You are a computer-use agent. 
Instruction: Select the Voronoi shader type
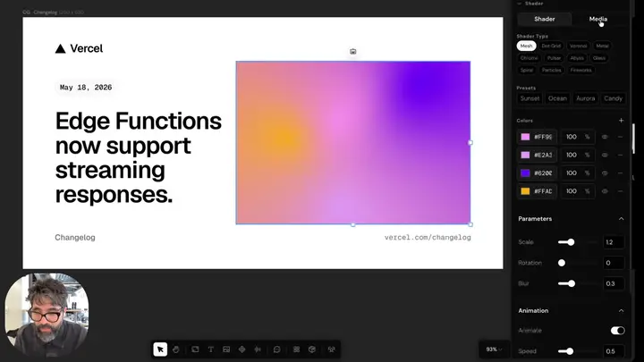pos(578,46)
